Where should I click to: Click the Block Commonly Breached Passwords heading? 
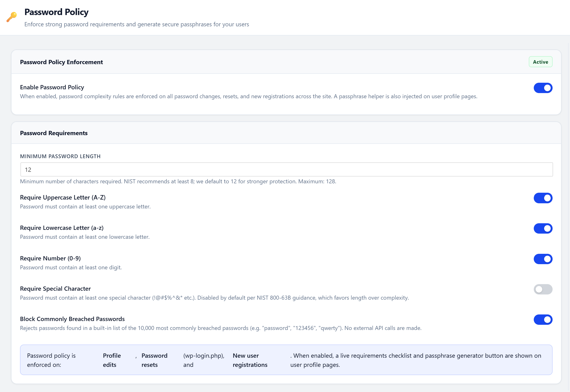(72, 319)
